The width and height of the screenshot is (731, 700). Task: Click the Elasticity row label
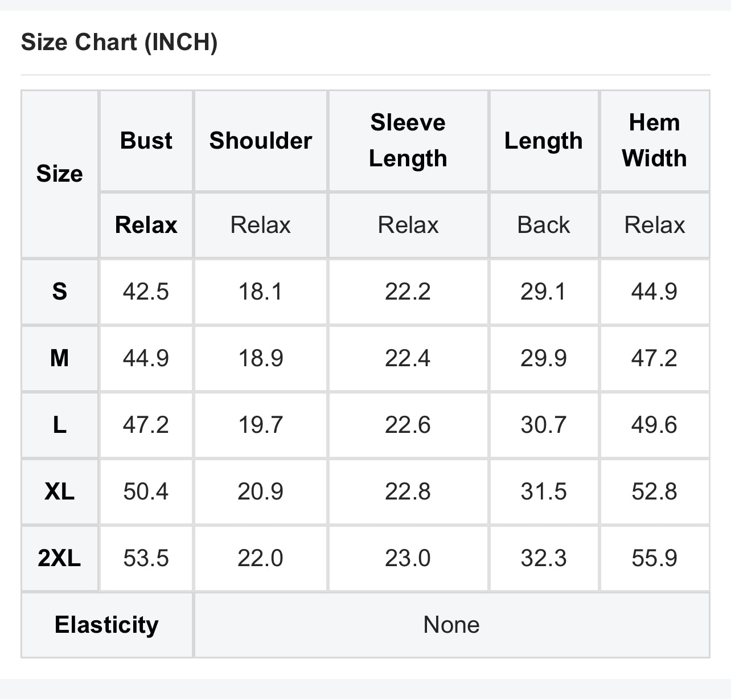click(x=106, y=625)
